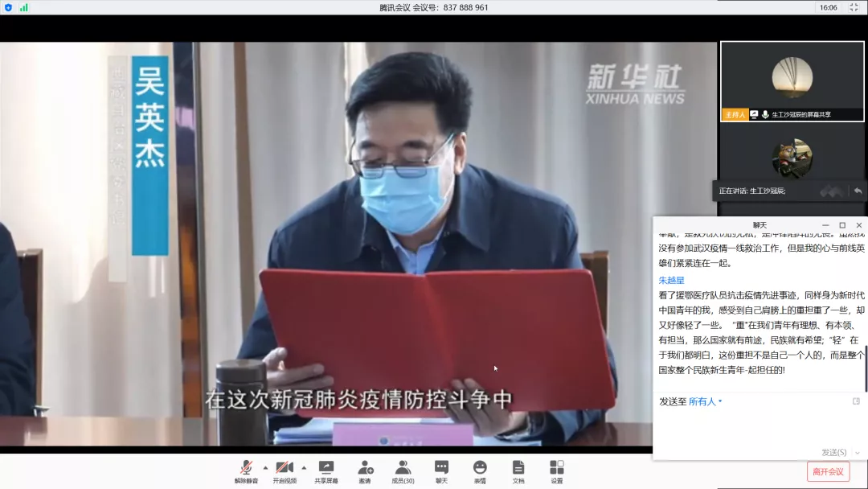868x489 pixels.
Task: Turn on camera with 开启视频
Action: [x=285, y=472]
